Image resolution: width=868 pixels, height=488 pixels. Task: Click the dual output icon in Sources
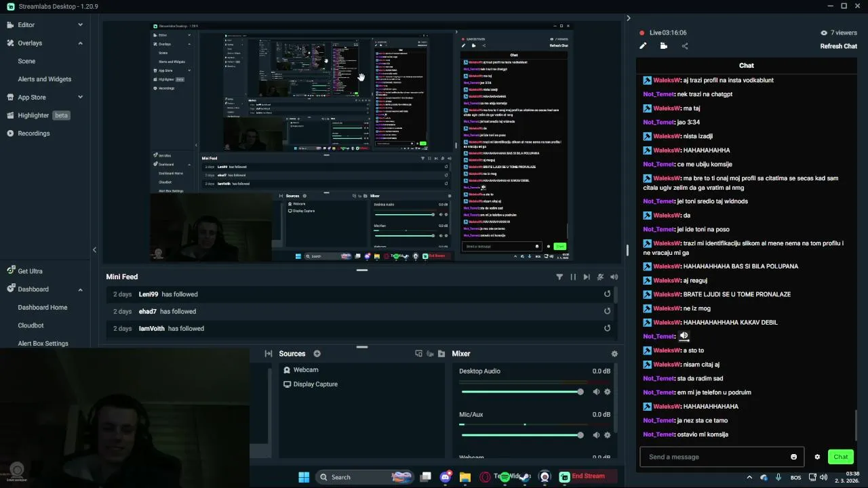(418, 354)
